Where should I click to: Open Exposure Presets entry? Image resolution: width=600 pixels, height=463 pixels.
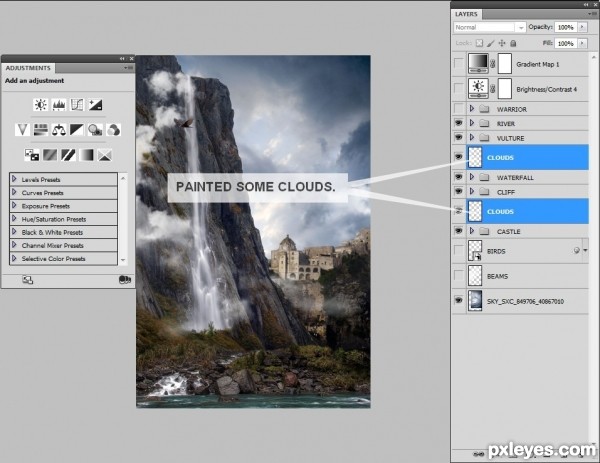tap(64, 206)
